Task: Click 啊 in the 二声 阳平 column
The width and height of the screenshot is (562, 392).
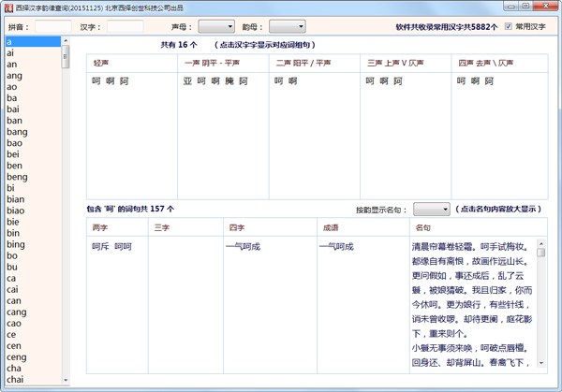Action: (293, 81)
